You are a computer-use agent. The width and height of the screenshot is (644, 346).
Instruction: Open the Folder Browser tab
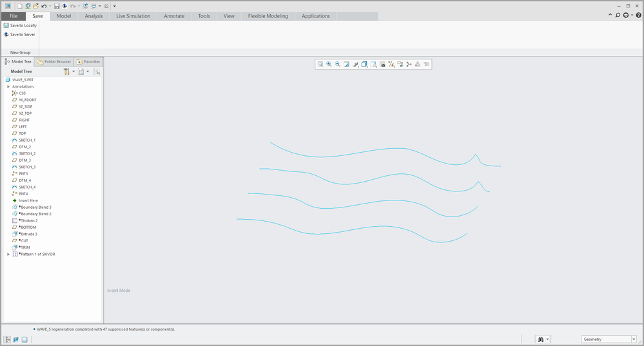[54, 62]
